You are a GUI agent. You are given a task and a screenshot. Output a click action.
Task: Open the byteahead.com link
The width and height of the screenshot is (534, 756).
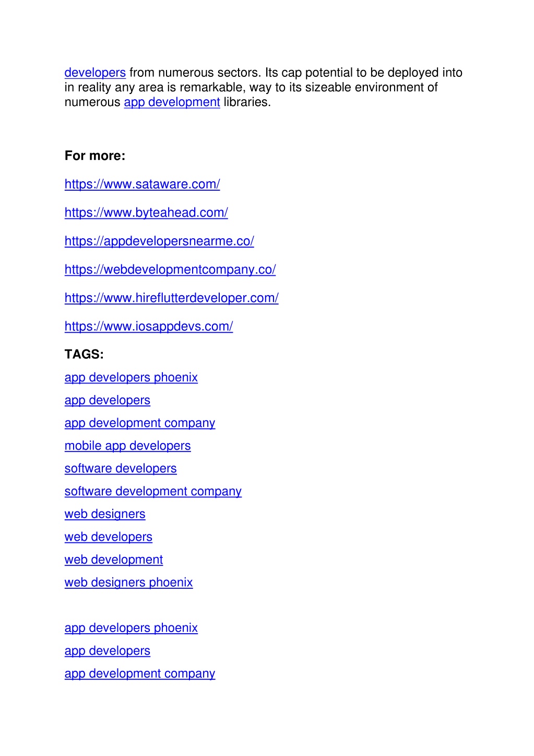pyautogui.click(x=146, y=213)
